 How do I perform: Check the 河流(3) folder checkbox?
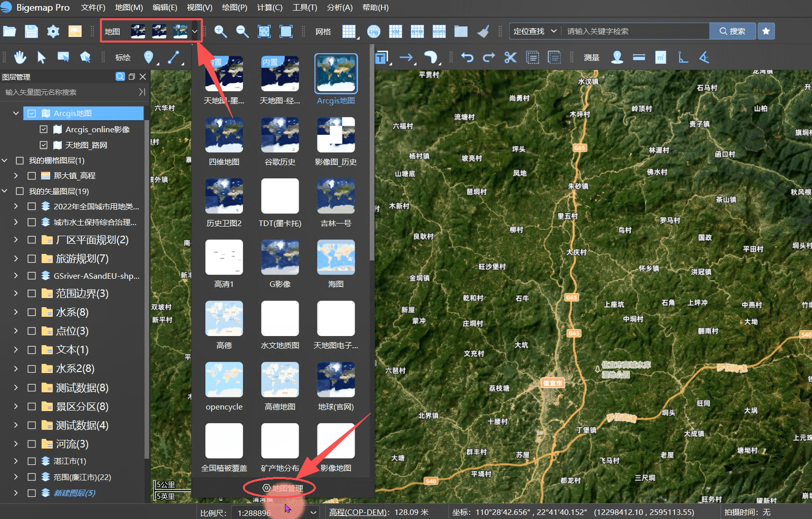pyautogui.click(x=31, y=444)
